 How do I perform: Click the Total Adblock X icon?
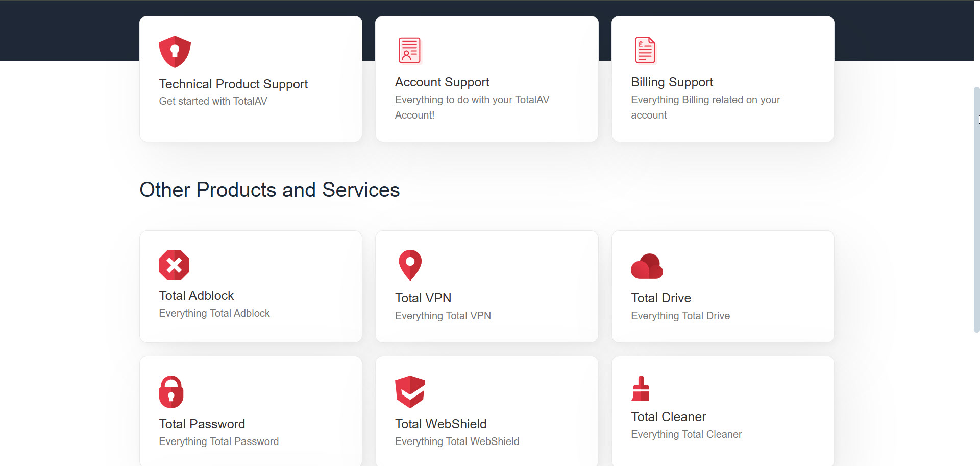tap(174, 265)
